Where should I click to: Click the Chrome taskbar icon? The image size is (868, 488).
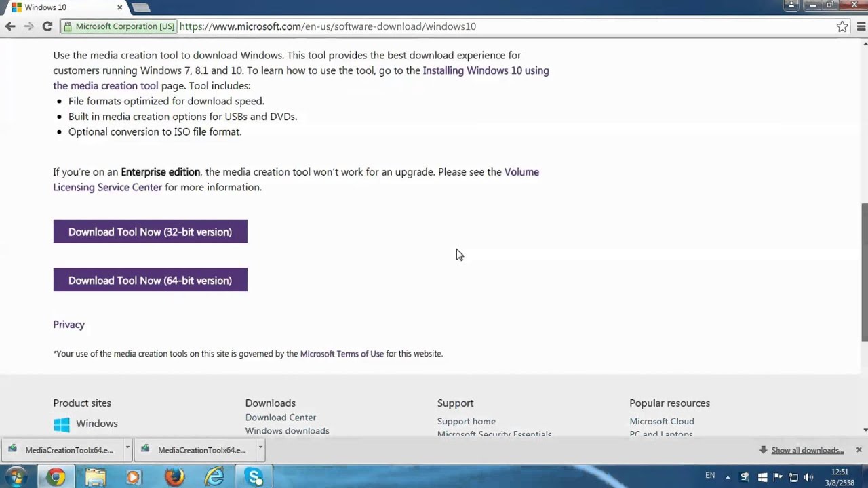(x=56, y=477)
